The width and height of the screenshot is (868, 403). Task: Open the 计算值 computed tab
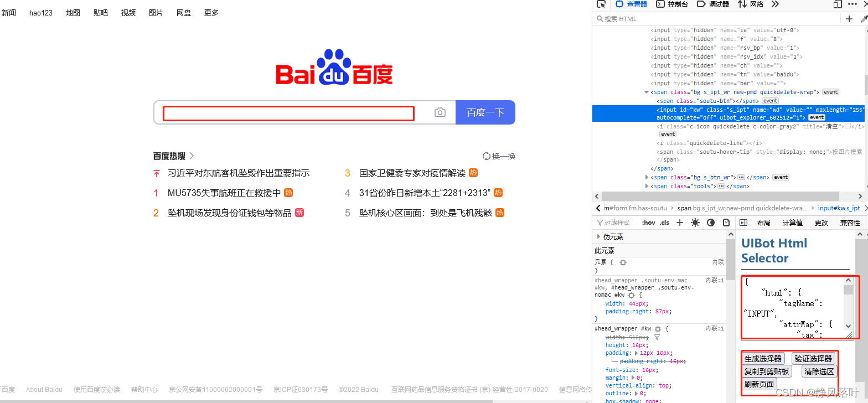[793, 223]
